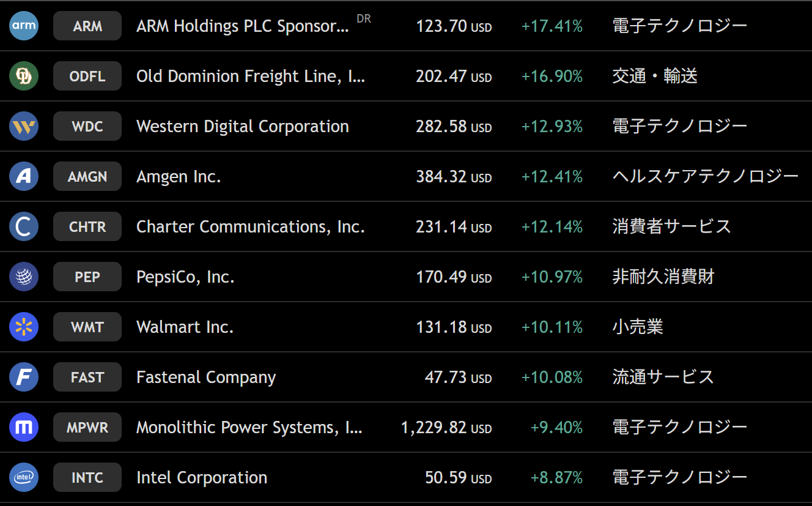Viewport: 812px width, 506px height.
Task: Open the 交通・輸送 sector link
Action: point(654,76)
